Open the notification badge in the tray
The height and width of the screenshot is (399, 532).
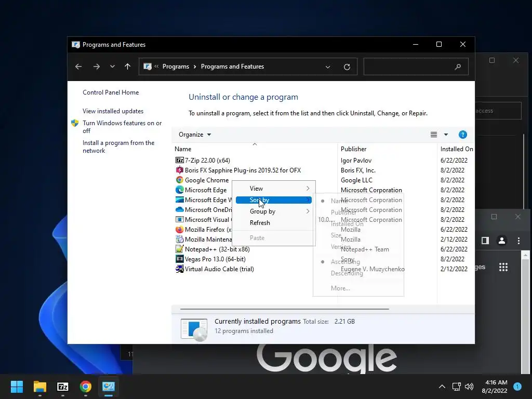click(517, 387)
